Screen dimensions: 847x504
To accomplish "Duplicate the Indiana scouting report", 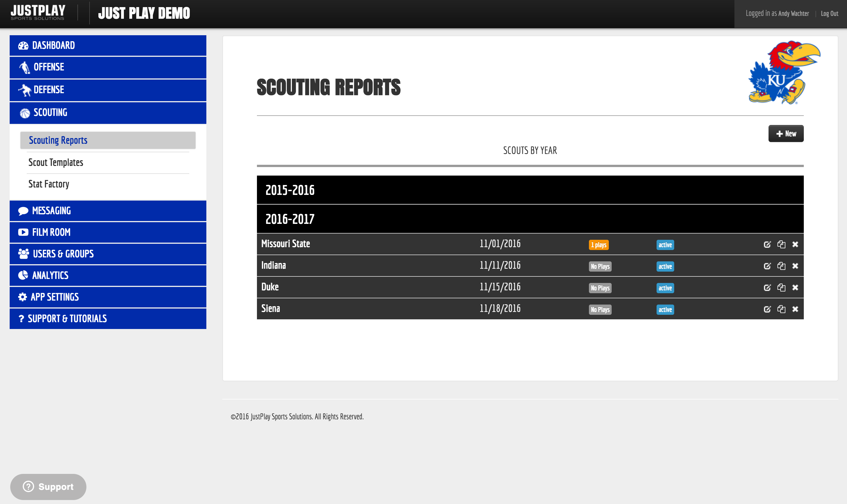I will point(781,266).
